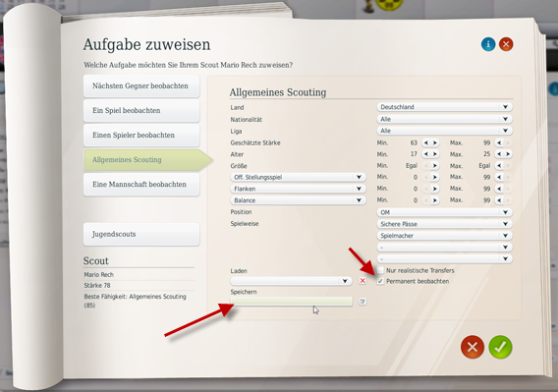Close the dialog with the top red X
The width and height of the screenshot is (558, 392).
point(506,44)
